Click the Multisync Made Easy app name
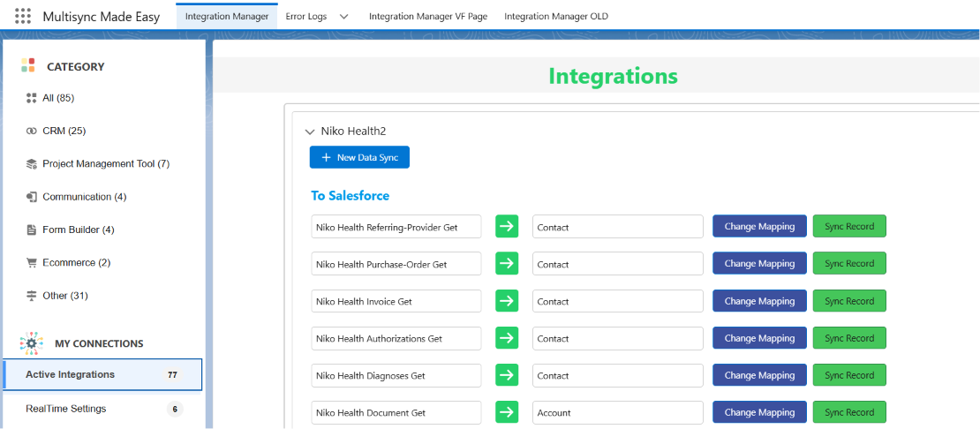The image size is (980, 429). coord(102,17)
